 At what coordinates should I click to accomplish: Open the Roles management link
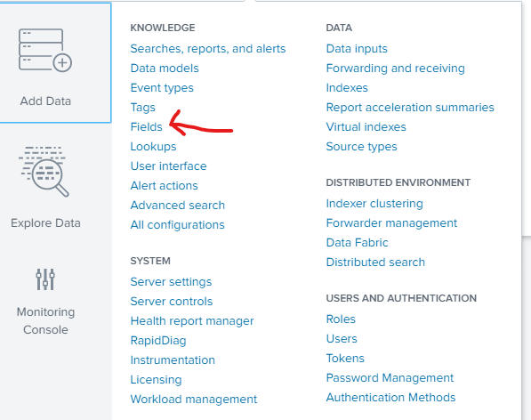tap(341, 319)
